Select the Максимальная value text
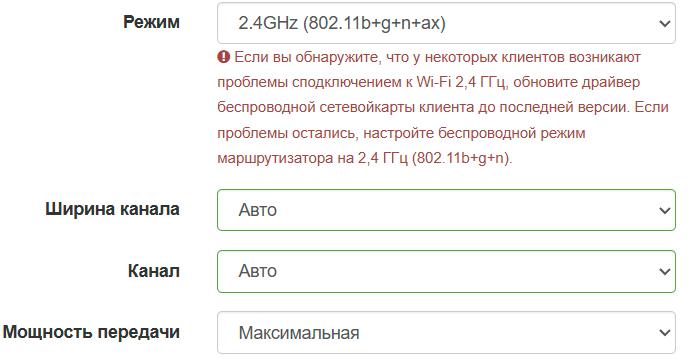Screen dimensions: 692x361 (299, 333)
